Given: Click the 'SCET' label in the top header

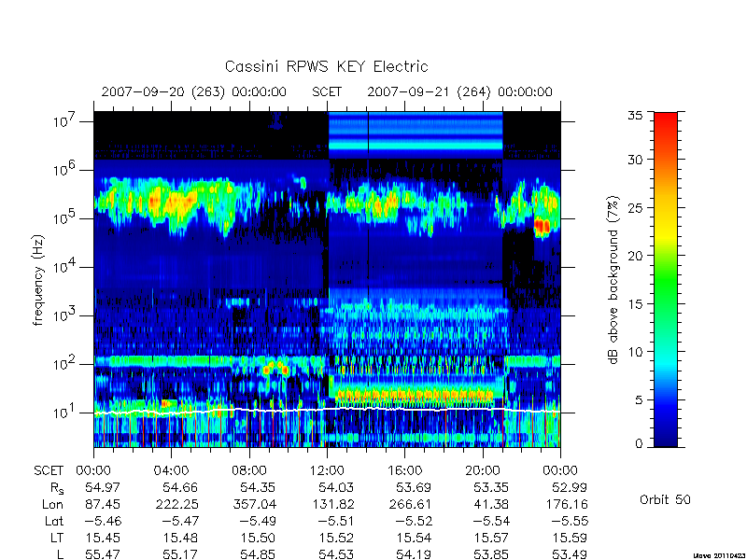Looking at the screenshot, I should tap(327, 91).
